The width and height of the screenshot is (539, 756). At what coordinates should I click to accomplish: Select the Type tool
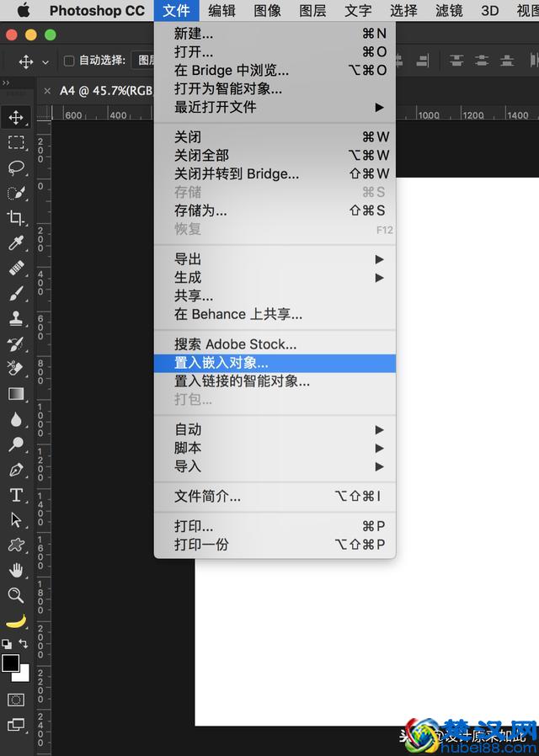[x=16, y=495]
